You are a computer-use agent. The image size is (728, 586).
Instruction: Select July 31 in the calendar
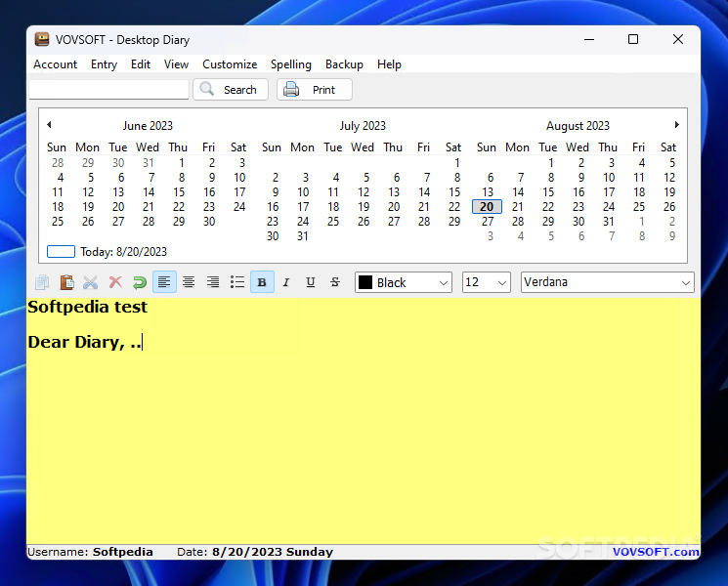point(303,236)
